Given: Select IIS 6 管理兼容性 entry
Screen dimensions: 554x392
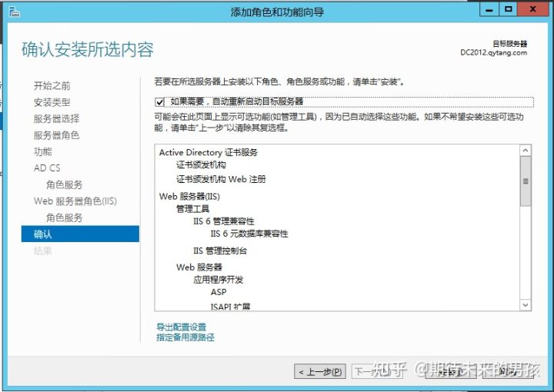Looking at the screenshot, I should (224, 221).
